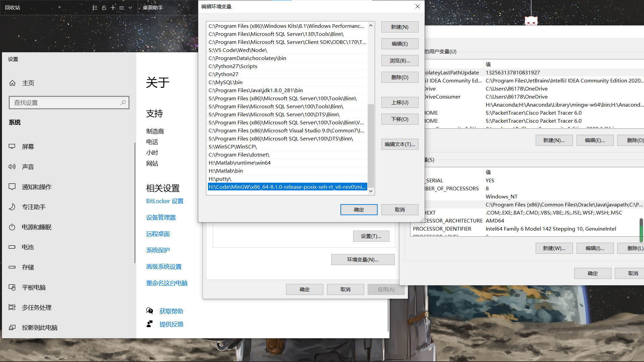This screenshot has height=362, width=644.
Task: Click the home icon beside 主页 in Settings
Action: click(x=12, y=83)
